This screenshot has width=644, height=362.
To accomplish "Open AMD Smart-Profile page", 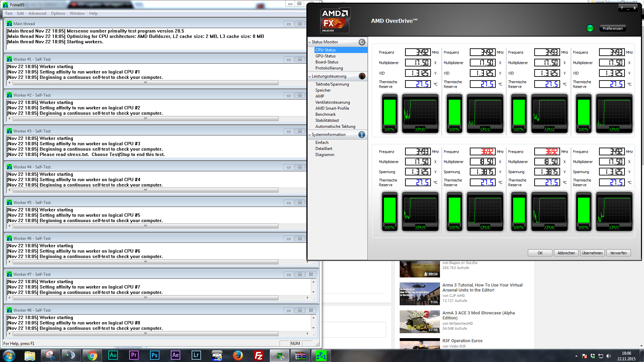I will click(x=332, y=108).
